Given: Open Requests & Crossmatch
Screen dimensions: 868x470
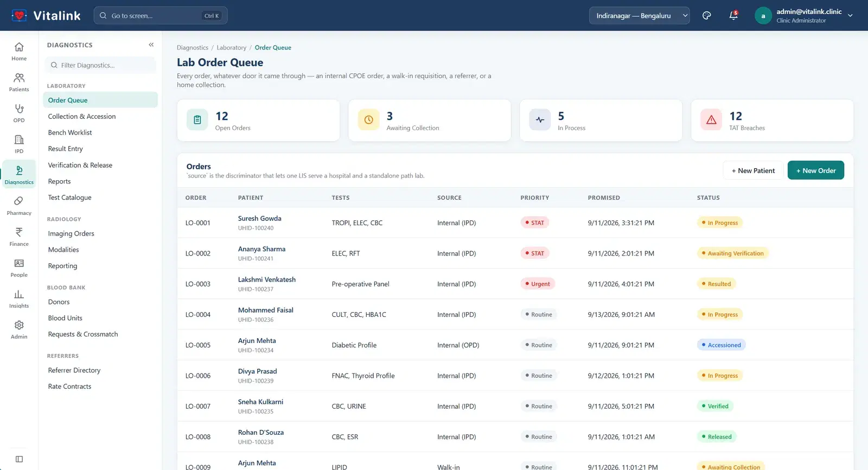Looking at the screenshot, I should point(100,334).
